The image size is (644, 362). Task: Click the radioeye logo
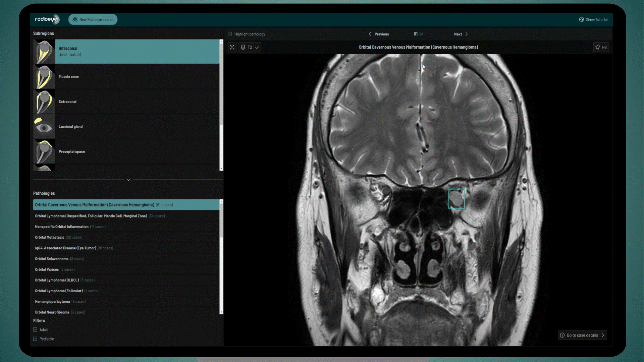point(47,19)
